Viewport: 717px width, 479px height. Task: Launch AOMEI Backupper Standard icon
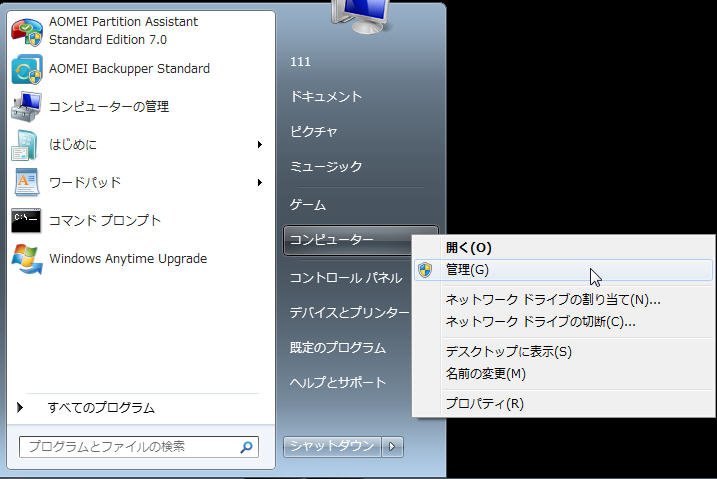(27, 69)
